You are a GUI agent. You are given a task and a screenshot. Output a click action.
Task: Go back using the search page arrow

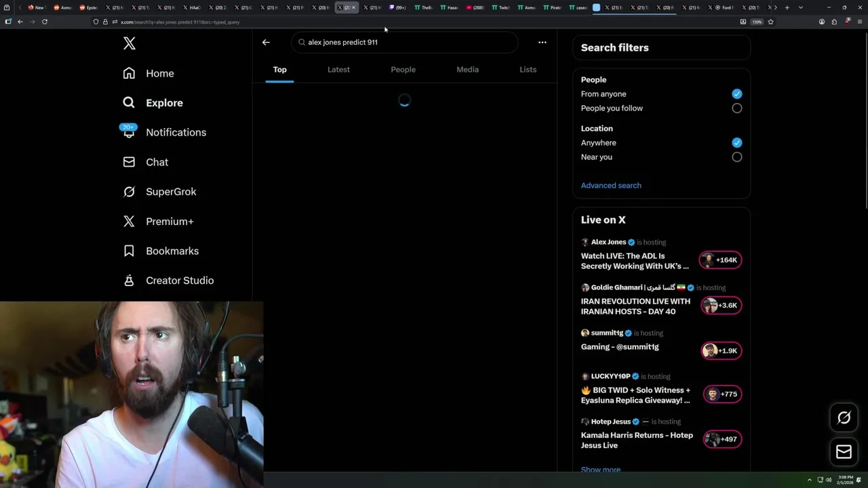266,42
